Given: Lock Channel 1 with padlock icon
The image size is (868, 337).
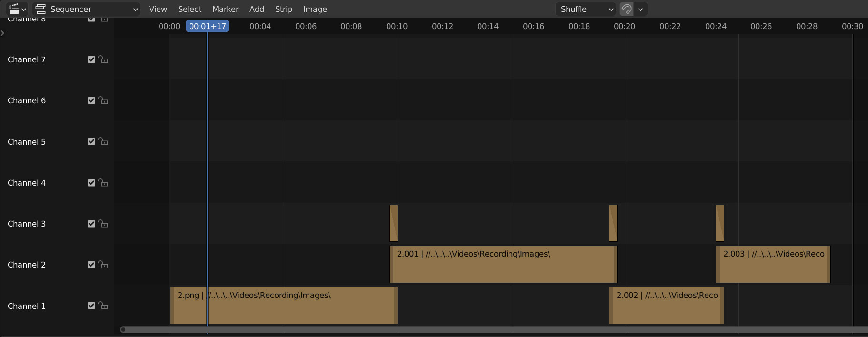Looking at the screenshot, I should tap(103, 306).
